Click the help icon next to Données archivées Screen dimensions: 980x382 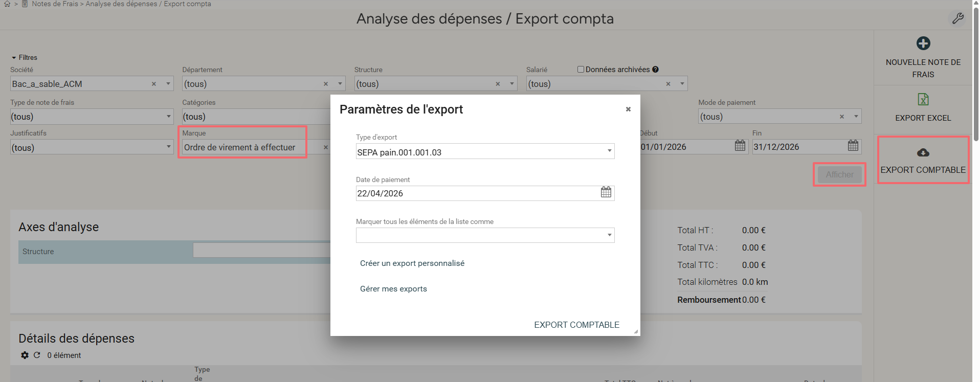[655, 70]
